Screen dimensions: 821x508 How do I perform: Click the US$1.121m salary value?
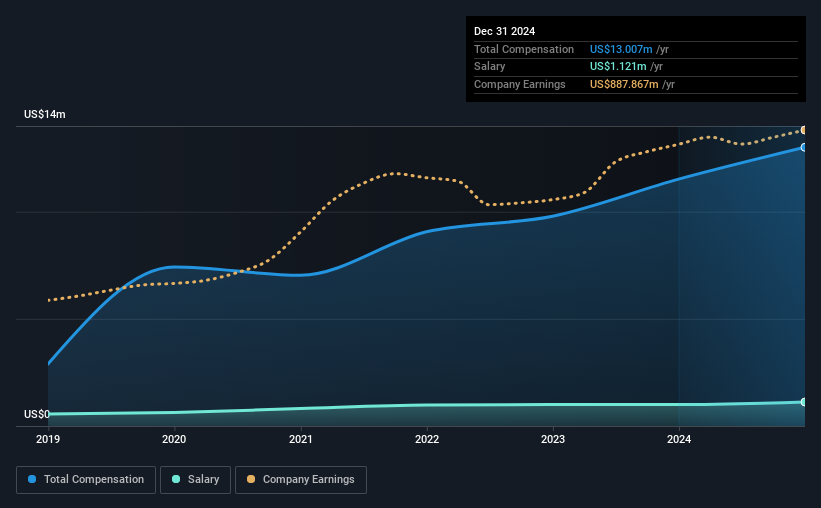(618, 67)
